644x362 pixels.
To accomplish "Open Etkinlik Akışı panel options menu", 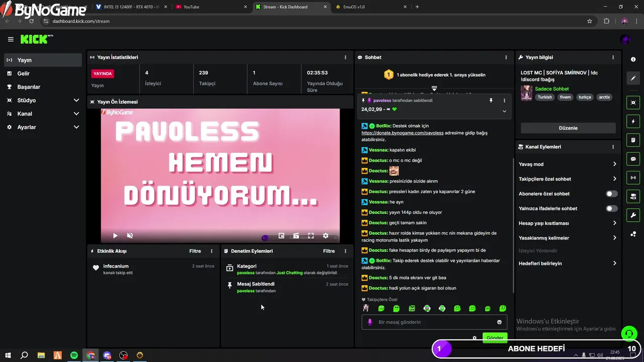I will [x=211, y=251].
